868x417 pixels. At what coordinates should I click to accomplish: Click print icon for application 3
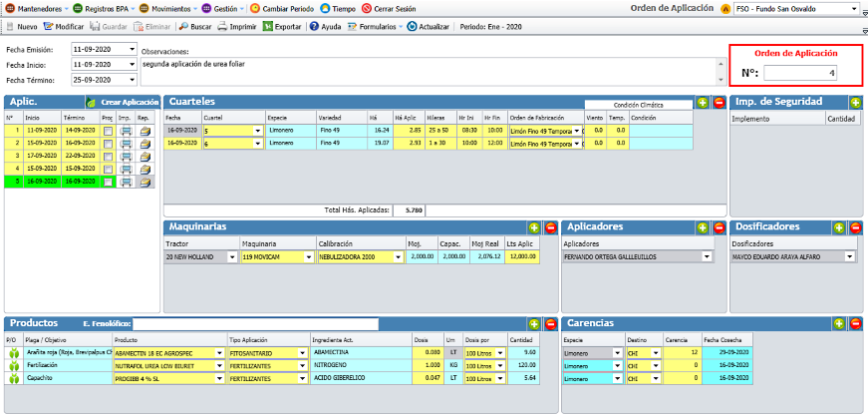pos(126,157)
